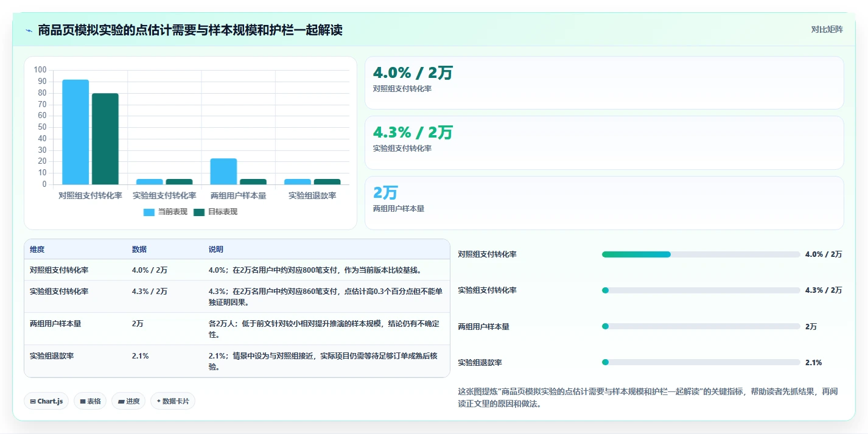Click the 100 value on chart y-axis
Screen dimensions: 868x434
tap(40, 70)
